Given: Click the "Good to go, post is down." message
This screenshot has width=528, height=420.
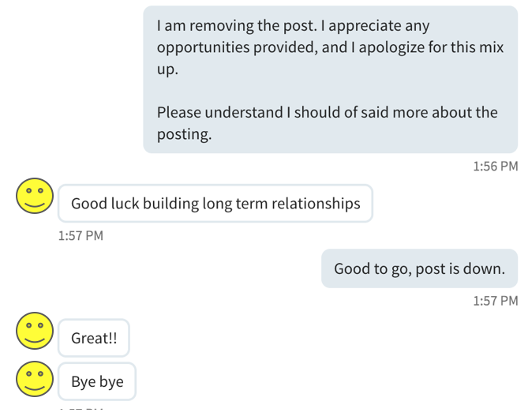Looking at the screenshot, I should click(419, 268).
